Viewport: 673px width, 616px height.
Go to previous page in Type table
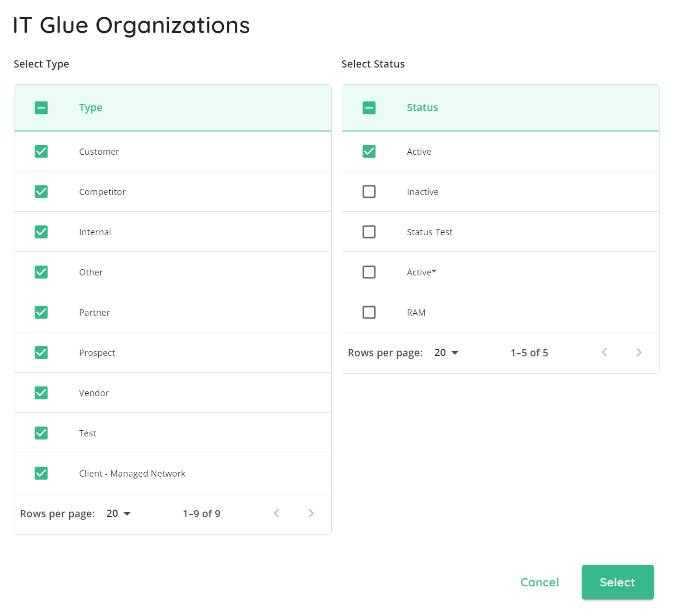[x=277, y=513]
